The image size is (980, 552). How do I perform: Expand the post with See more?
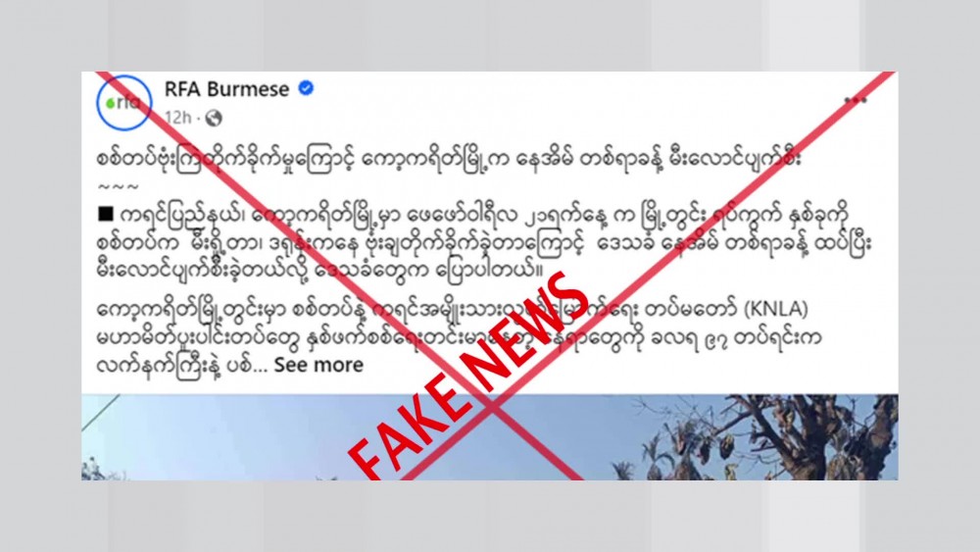tap(318, 365)
